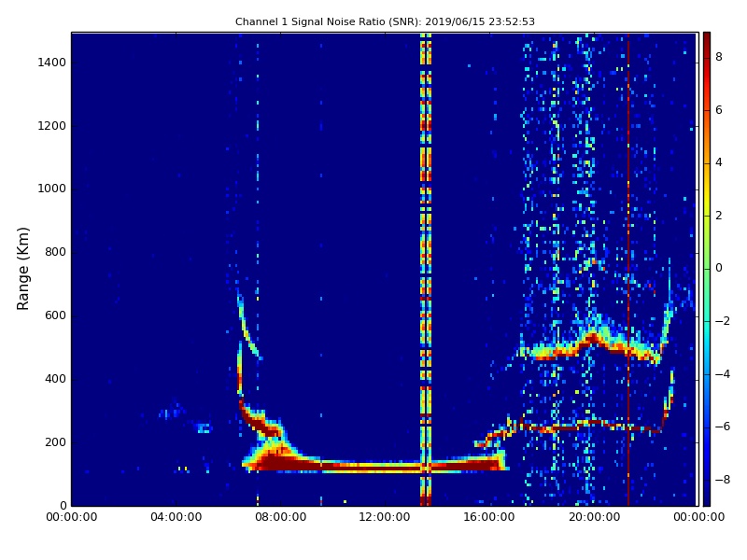
Task: Click the plot title Channel 1 Signal Noise Ratio
Action: pos(385,21)
